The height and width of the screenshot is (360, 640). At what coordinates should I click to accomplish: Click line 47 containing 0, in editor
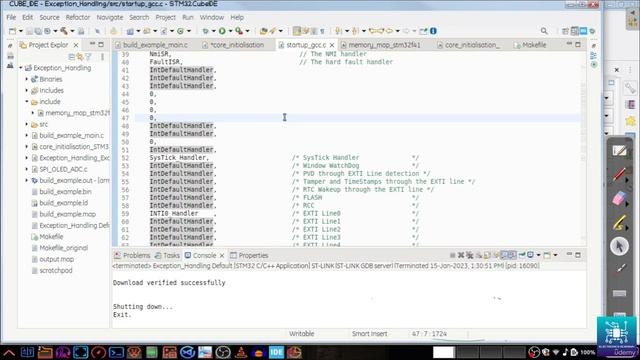[357, 118]
